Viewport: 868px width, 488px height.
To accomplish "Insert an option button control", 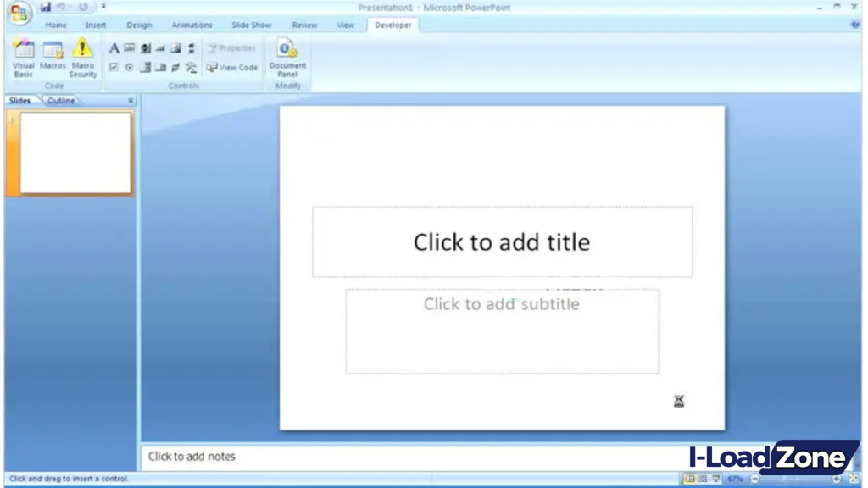I will pos(129,67).
